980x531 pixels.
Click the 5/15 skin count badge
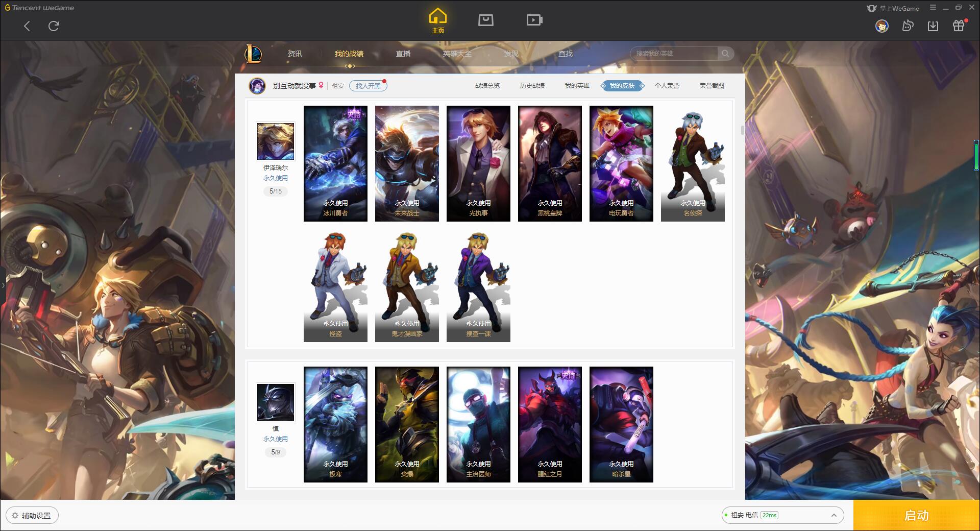pyautogui.click(x=276, y=191)
